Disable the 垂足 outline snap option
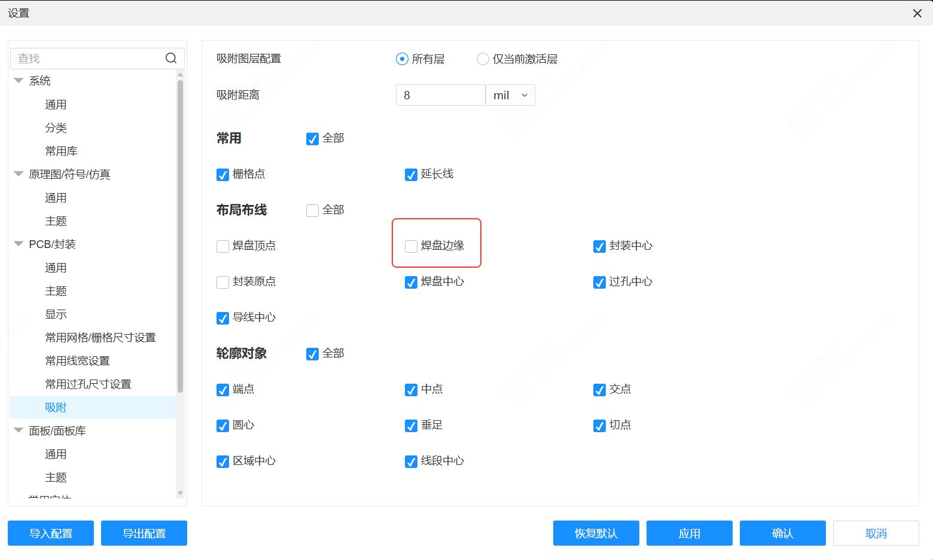933x560 pixels. [x=411, y=426]
